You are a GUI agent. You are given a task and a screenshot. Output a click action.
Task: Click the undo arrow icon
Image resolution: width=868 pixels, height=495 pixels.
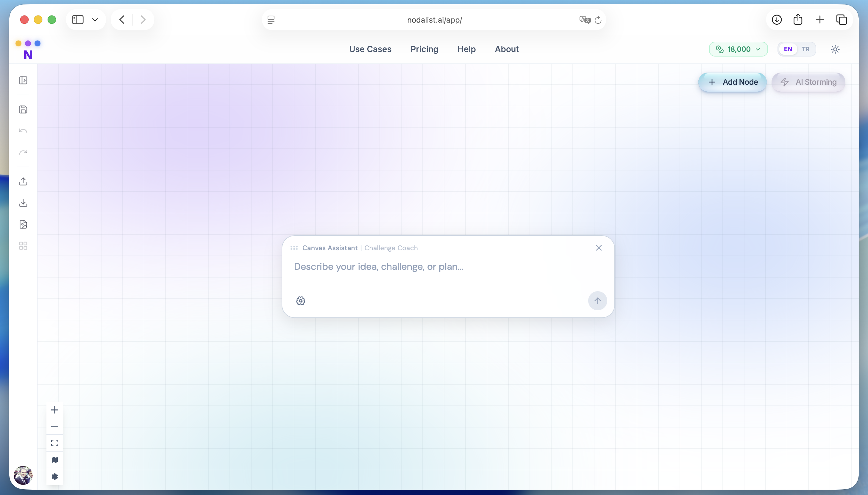point(23,131)
